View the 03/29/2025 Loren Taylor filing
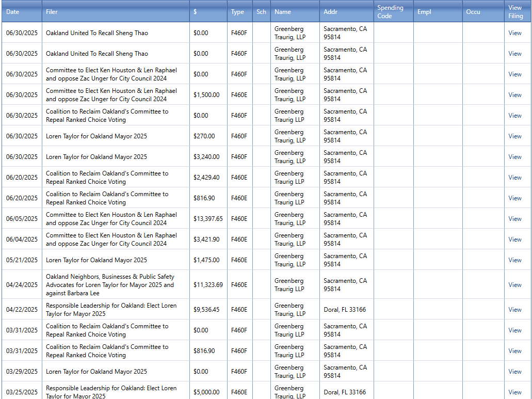Image resolution: width=532 pixels, height=399 pixels. point(514,372)
